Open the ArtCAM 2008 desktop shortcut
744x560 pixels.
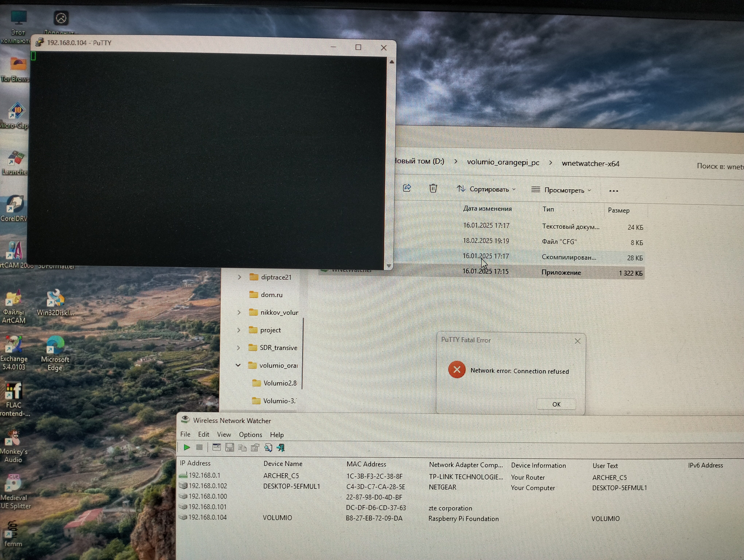point(15,255)
